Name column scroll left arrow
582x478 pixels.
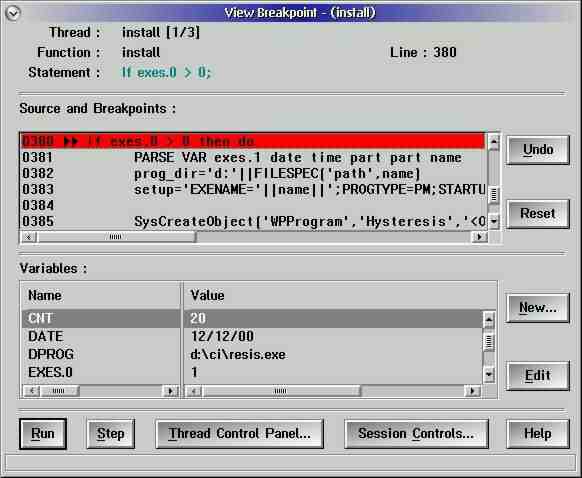point(32,391)
